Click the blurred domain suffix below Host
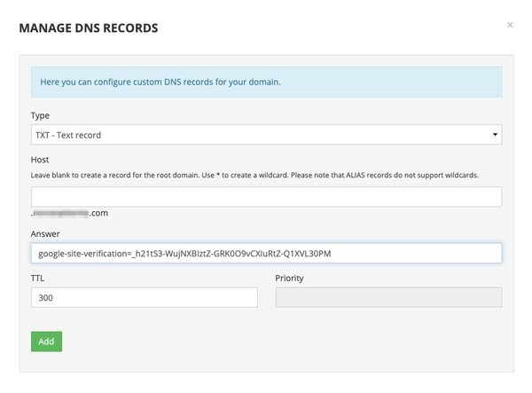Image resolution: width=532 pixels, height=393 pixels. [x=73, y=214]
